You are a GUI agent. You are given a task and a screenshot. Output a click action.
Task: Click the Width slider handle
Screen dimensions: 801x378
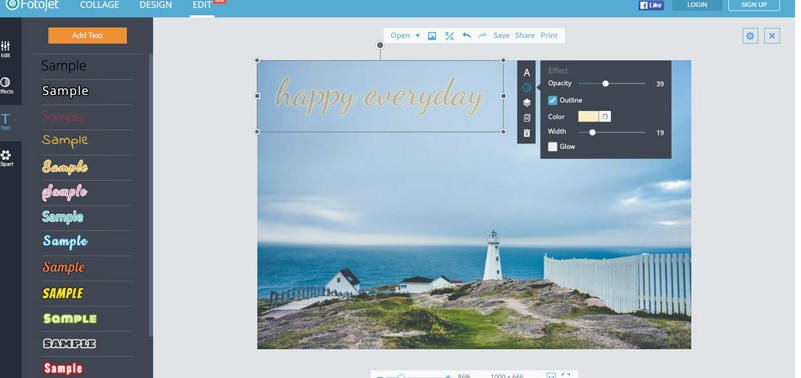(x=592, y=132)
